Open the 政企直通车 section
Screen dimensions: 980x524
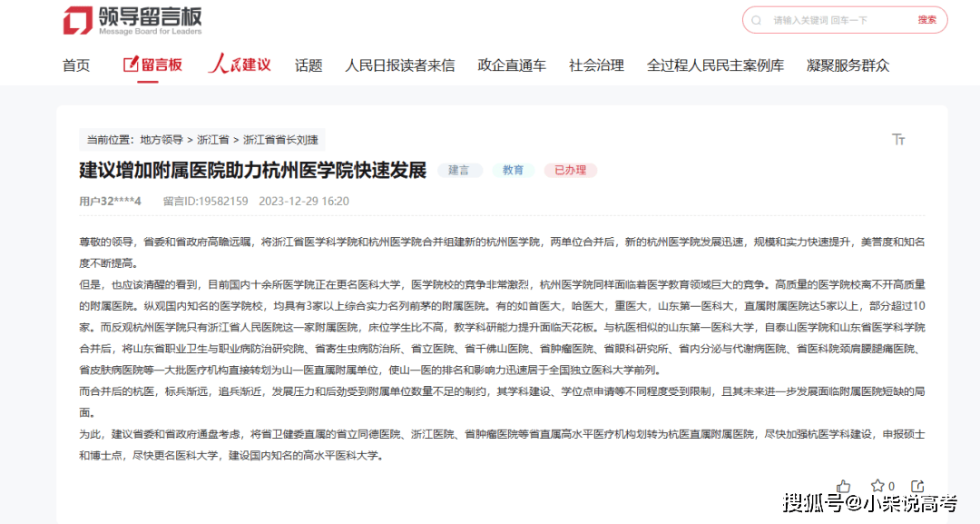tap(512, 65)
